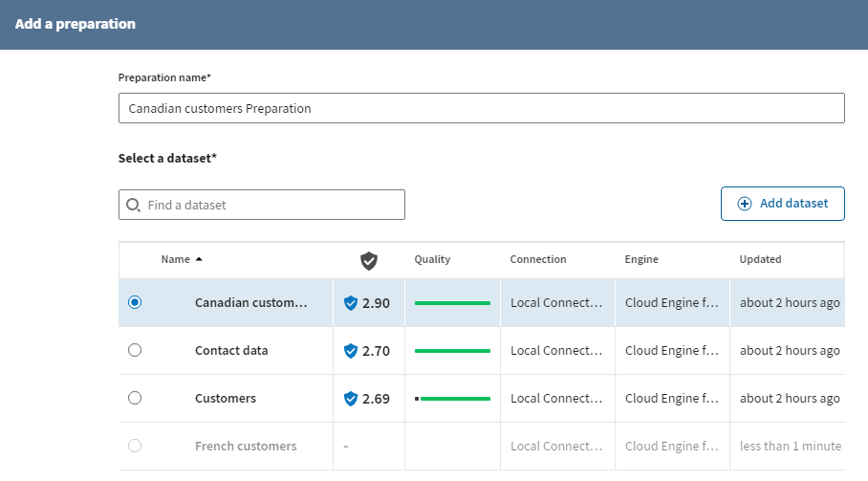Image resolution: width=868 pixels, height=481 pixels.
Task: Click the shield icon beside score 2.69
Action: pyautogui.click(x=351, y=399)
